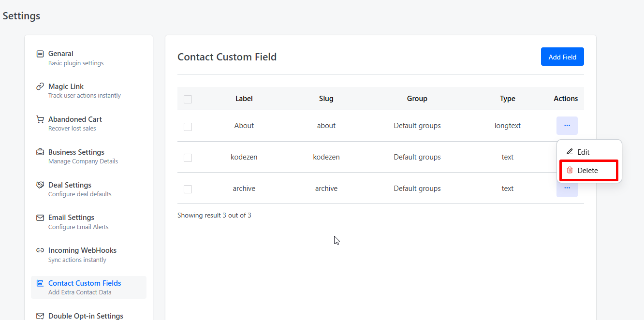Open the Genaral settings sidebar icon
Image resolution: width=644 pixels, height=320 pixels.
point(40,54)
